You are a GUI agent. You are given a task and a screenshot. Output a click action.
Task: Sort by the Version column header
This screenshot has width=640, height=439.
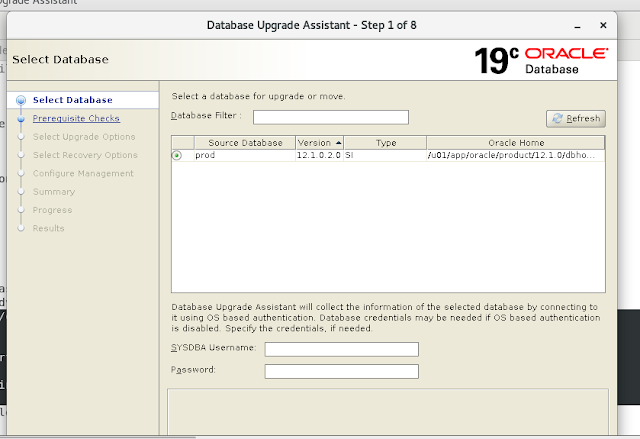320,143
